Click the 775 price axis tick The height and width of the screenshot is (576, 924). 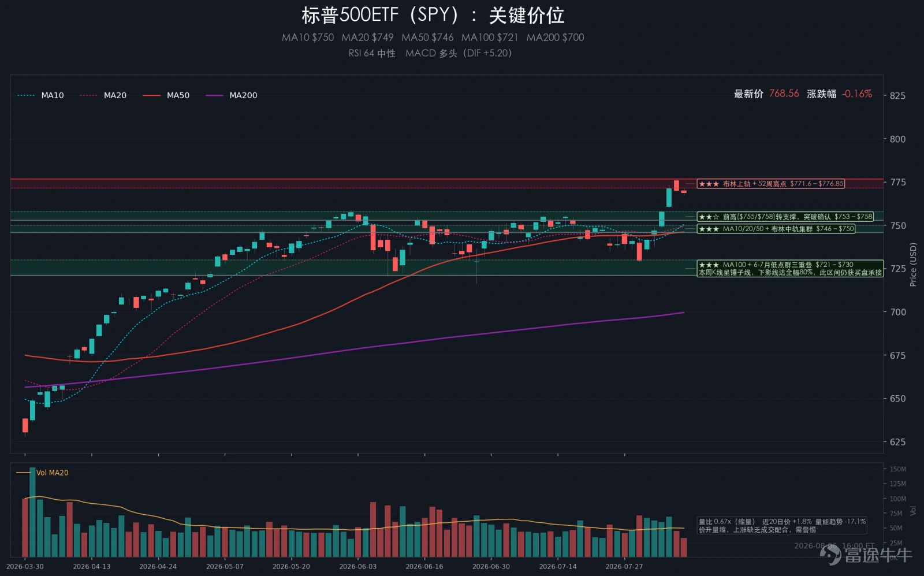(x=897, y=183)
